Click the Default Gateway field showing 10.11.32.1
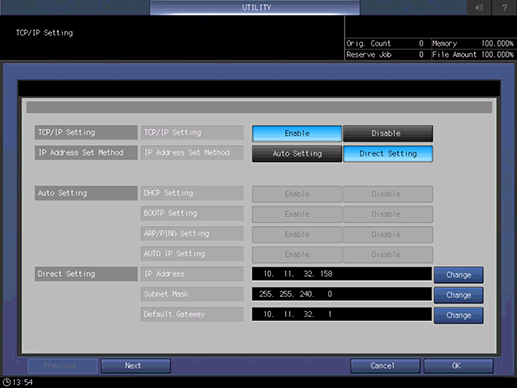Image resolution: width=517 pixels, height=388 pixels. point(342,314)
